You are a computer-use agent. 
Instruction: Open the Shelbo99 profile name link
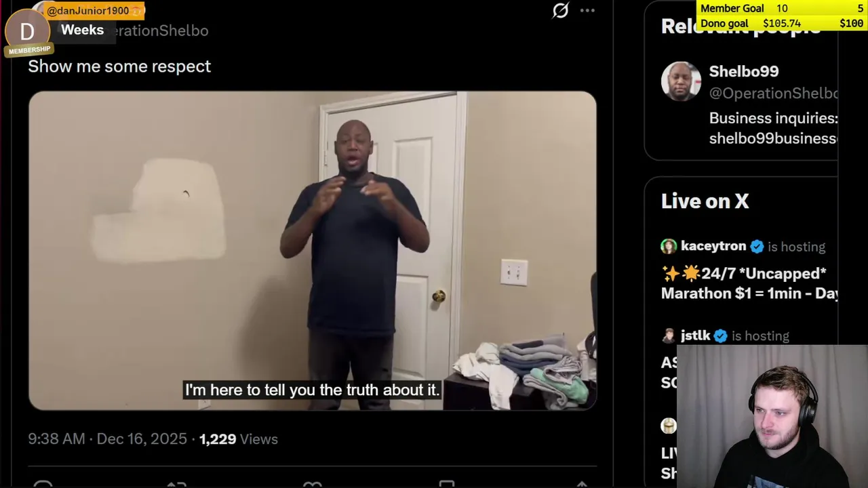tap(744, 71)
